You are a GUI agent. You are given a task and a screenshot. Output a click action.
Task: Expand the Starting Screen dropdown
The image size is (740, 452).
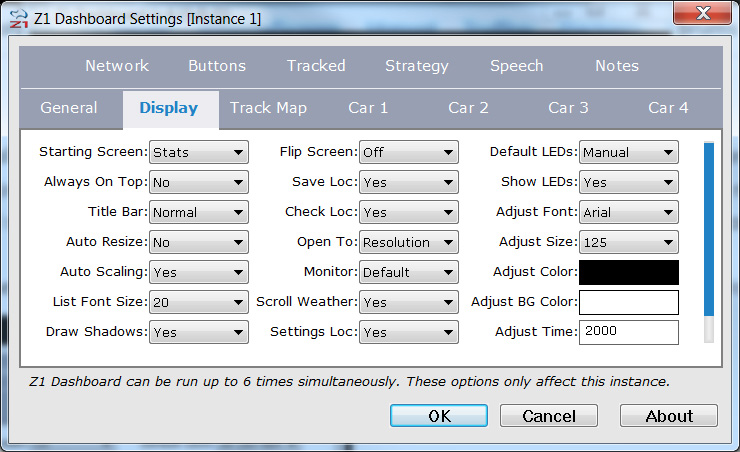point(199,152)
